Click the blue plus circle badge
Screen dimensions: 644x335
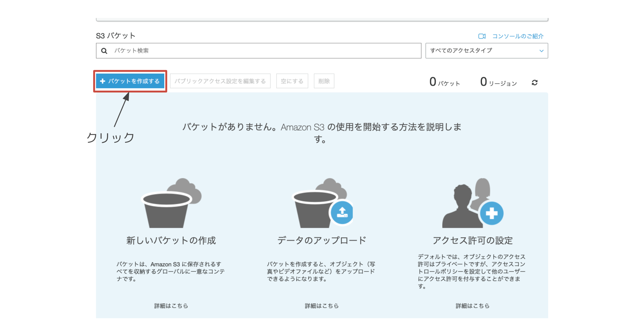tap(492, 213)
